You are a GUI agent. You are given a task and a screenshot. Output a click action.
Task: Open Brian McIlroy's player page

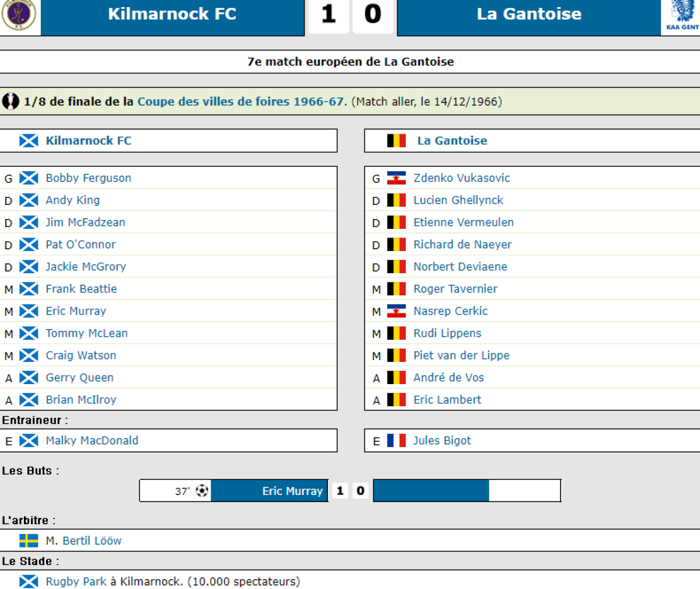click(x=80, y=400)
